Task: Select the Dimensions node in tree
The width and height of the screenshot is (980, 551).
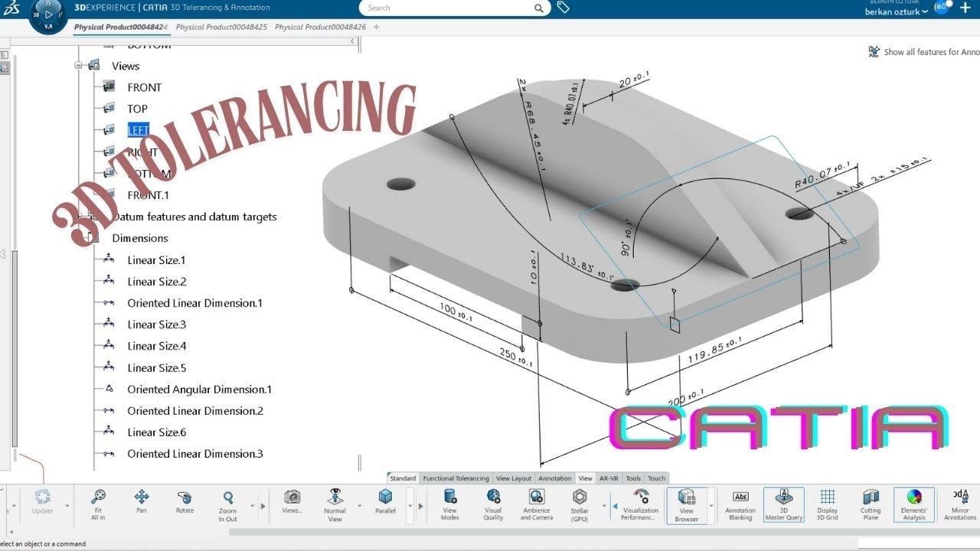Action: tap(139, 238)
